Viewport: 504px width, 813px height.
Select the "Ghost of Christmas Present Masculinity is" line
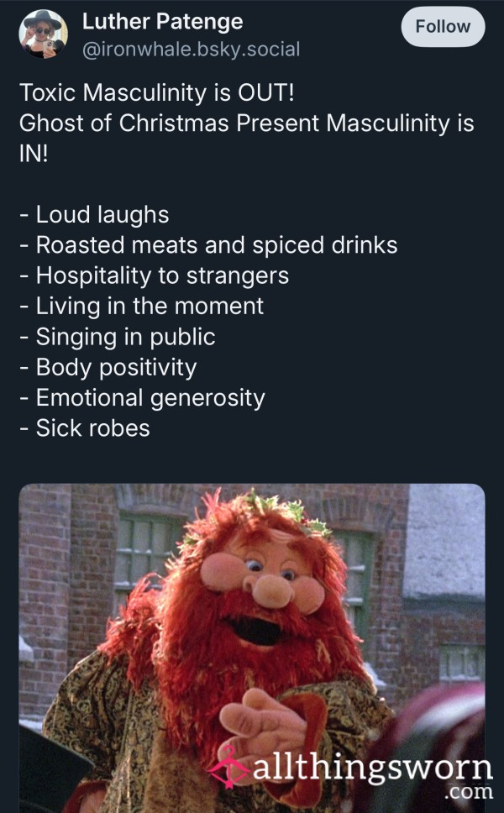click(x=246, y=123)
